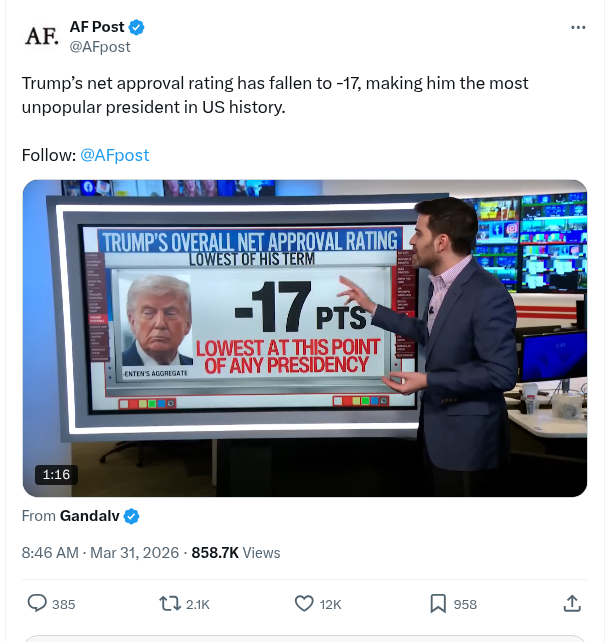The image size is (608, 642).
Task: Click the AF Post profile avatar
Action: pos(40,37)
